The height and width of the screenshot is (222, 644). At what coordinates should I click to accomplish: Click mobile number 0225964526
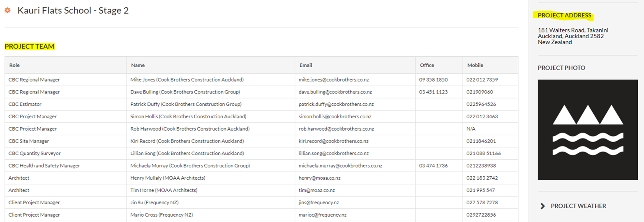point(481,104)
